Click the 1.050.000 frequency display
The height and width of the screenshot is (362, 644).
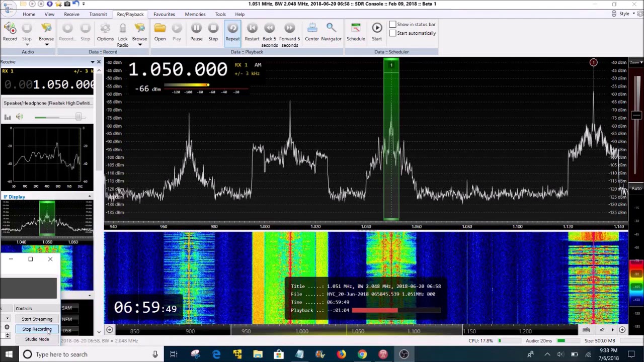[x=178, y=69]
